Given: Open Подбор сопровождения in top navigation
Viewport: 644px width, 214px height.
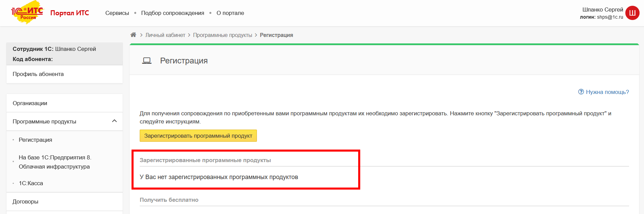Looking at the screenshot, I should coord(173,13).
